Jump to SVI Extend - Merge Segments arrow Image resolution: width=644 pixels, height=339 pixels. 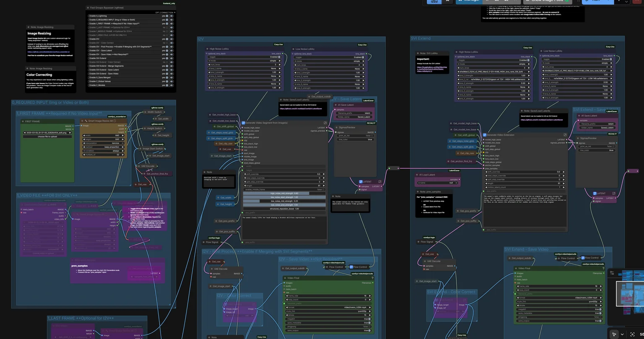pos(171,66)
